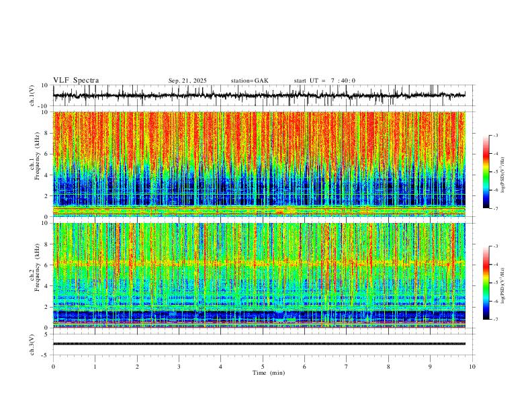Click inside the ch.1 spectrogram panel
The image size is (532, 411).
coord(259,164)
